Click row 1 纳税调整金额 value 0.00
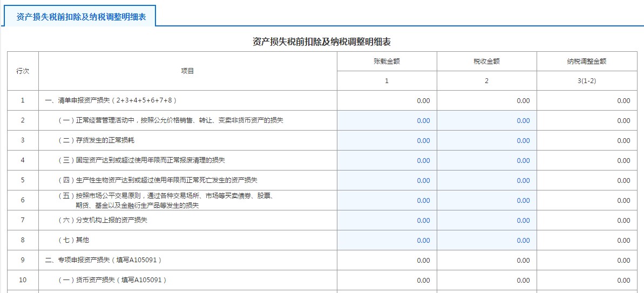644x293 pixels. pyautogui.click(x=623, y=100)
